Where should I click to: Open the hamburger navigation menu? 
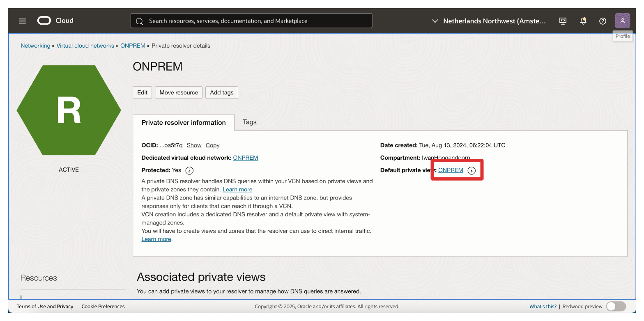point(22,21)
